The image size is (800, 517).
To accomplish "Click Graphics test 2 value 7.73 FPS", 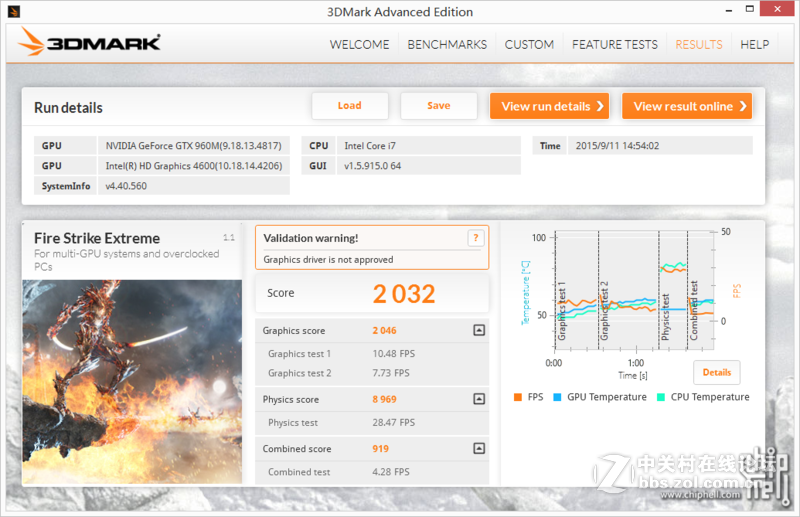I will click(x=391, y=373).
